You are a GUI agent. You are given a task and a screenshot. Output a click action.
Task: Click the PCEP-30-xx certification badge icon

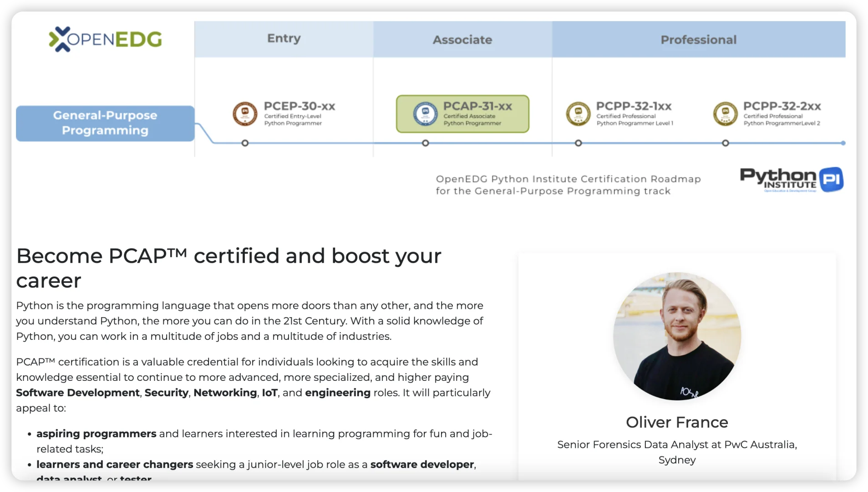tap(245, 114)
